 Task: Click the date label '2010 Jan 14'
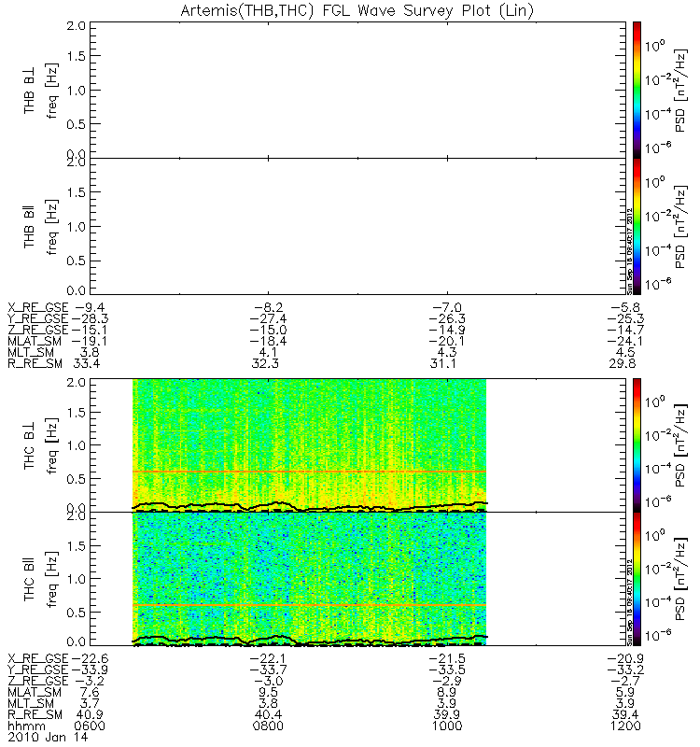[x=49, y=737]
